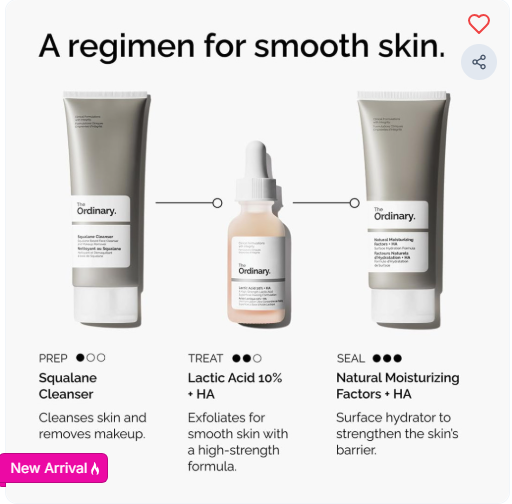Click the headline A regimen for smooth skin
512x504 pixels.
242,46
